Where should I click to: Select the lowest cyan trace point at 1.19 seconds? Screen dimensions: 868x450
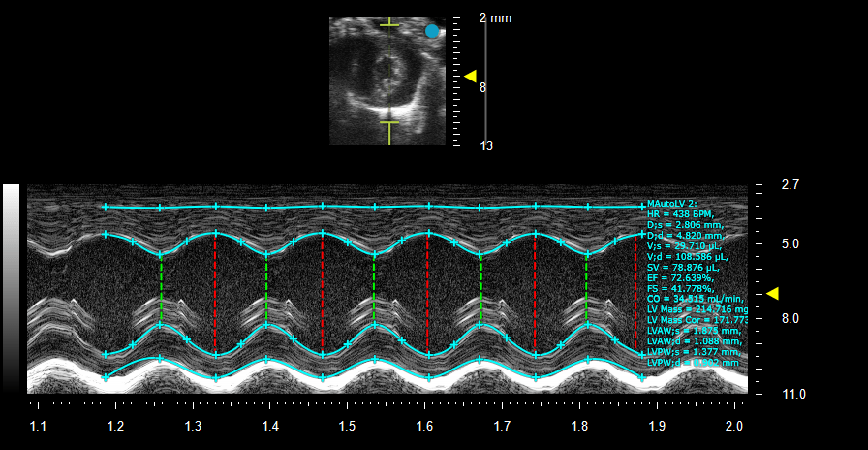106,378
